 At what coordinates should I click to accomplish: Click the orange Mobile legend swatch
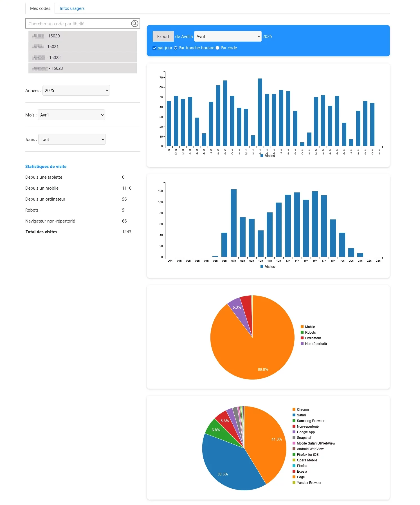[x=302, y=327]
